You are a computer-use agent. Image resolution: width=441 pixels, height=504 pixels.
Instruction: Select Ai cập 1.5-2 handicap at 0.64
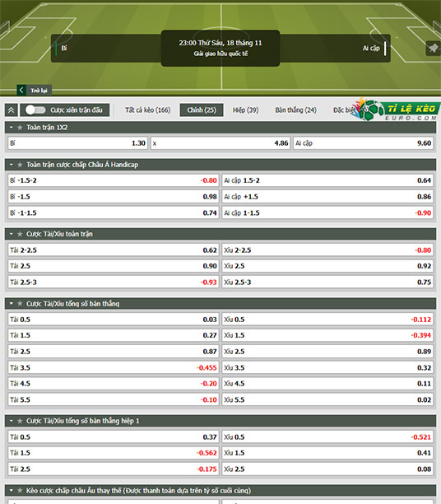(327, 180)
